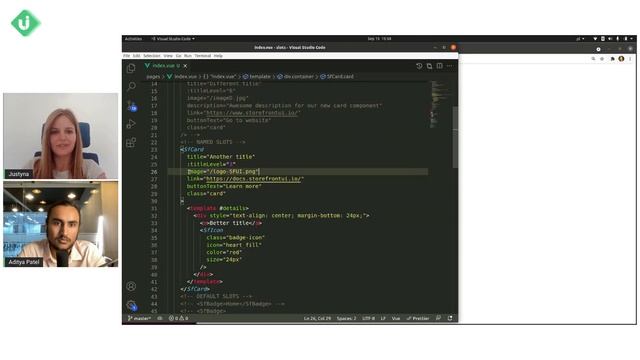Open the browser extensions puzzle icon

pos(612,59)
